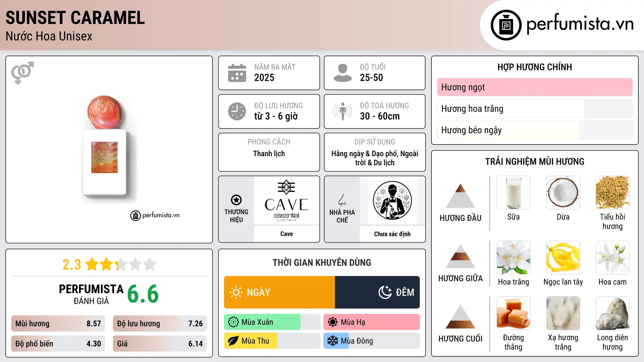Click the Hương béo ngậy accord bar
Screen dimensions: 644x362
pos(535,130)
